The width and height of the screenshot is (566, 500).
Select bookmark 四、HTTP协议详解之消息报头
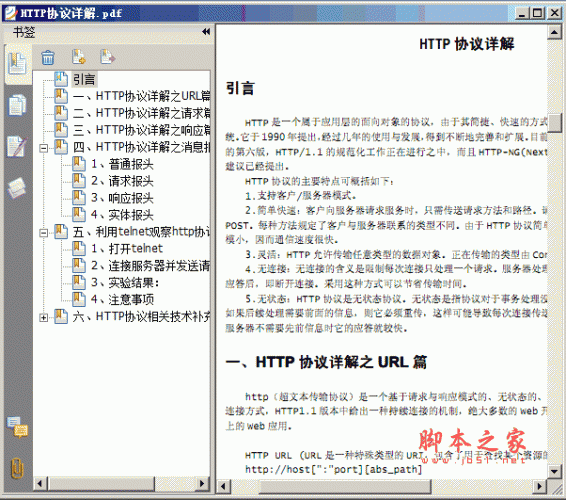tap(141, 147)
